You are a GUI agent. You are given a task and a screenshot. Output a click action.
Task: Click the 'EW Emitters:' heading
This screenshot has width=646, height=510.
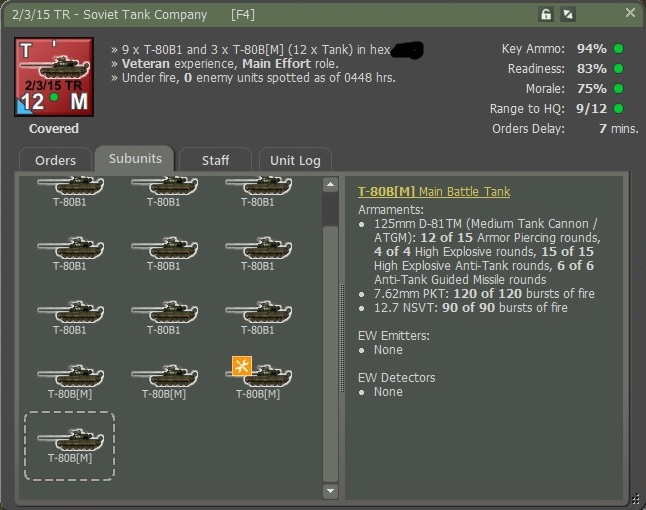click(394, 336)
